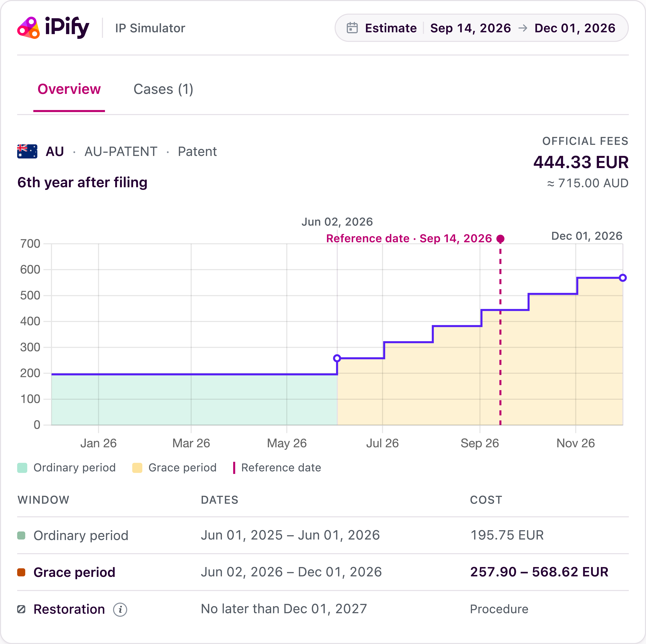Click 'Jun 01, 2025 – Jun 01, 2026' dates
This screenshot has width=646, height=644.
pyautogui.click(x=290, y=535)
